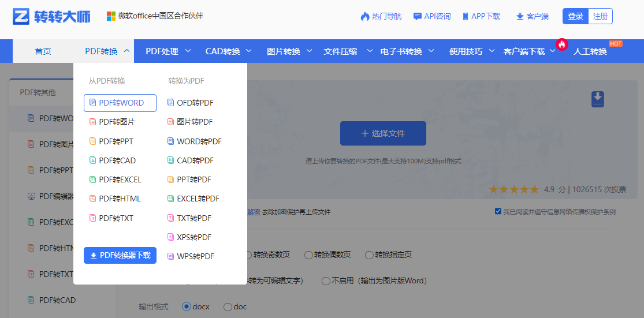Expand the 文件压缩 dropdown arrow
Viewport: 644px width, 318px height.
point(370,51)
